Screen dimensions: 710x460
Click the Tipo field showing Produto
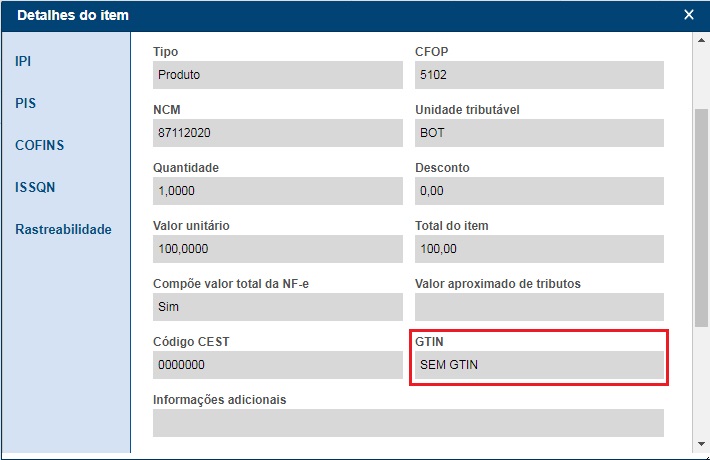click(x=277, y=75)
